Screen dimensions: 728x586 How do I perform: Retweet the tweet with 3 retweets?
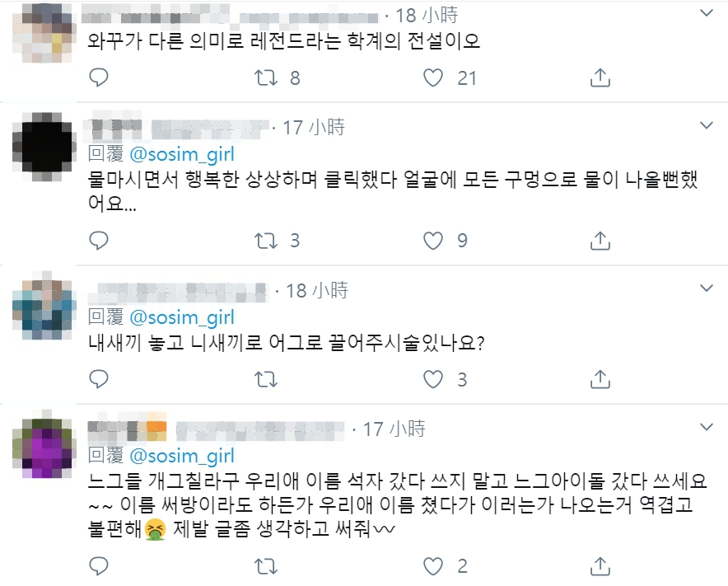pyautogui.click(x=266, y=240)
